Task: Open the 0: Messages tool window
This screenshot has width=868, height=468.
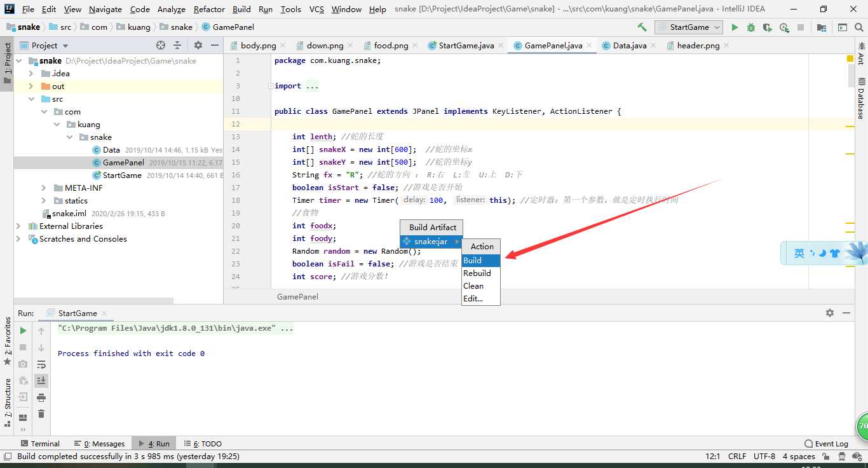Action: pyautogui.click(x=99, y=444)
